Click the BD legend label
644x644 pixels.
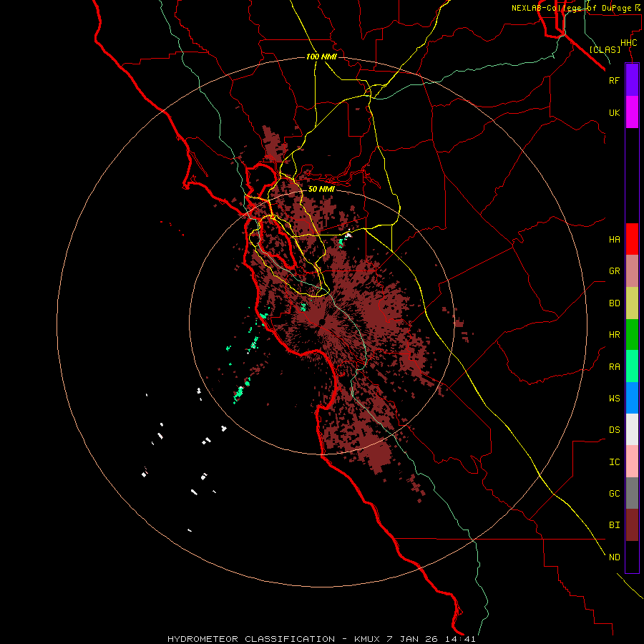click(x=614, y=303)
